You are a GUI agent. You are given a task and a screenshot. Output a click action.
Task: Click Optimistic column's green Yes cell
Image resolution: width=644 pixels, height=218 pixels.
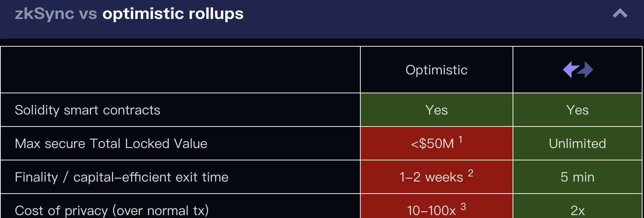(x=436, y=110)
